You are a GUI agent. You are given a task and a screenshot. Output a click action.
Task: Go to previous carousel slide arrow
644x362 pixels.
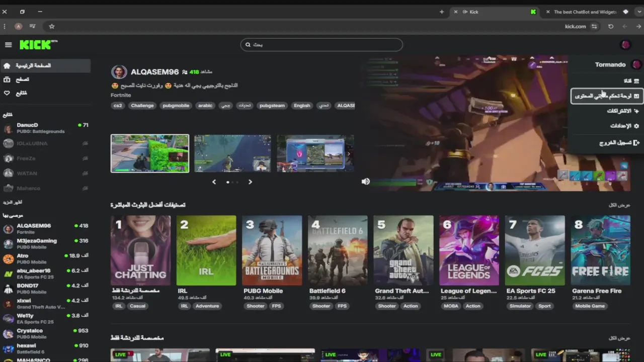coord(214,182)
